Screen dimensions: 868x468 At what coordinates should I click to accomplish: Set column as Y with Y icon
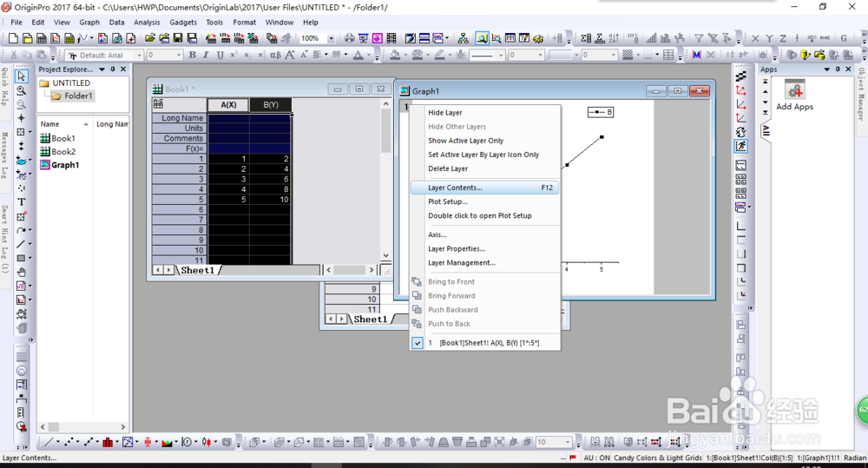[x=769, y=38]
